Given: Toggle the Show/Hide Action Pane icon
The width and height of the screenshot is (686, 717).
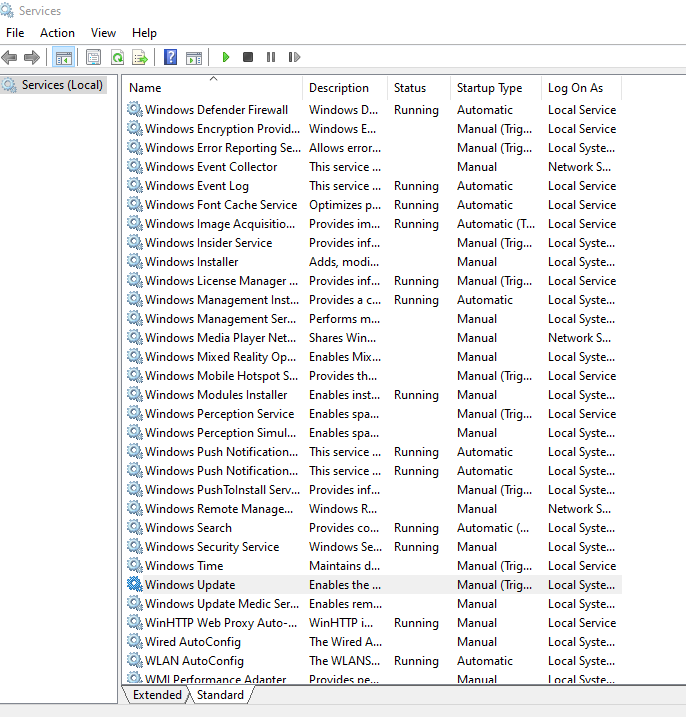Looking at the screenshot, I should pos(194,58).
